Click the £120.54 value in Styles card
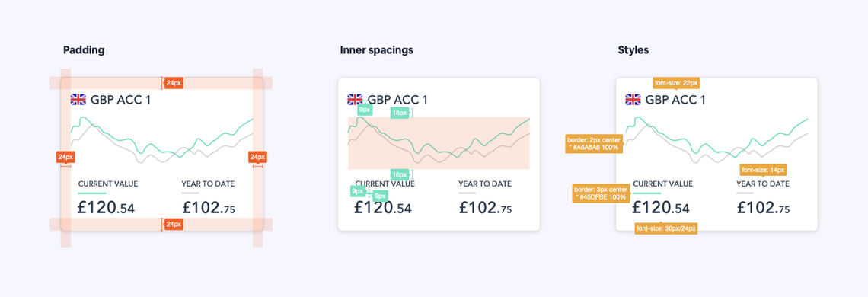 [x=660, y=208]
